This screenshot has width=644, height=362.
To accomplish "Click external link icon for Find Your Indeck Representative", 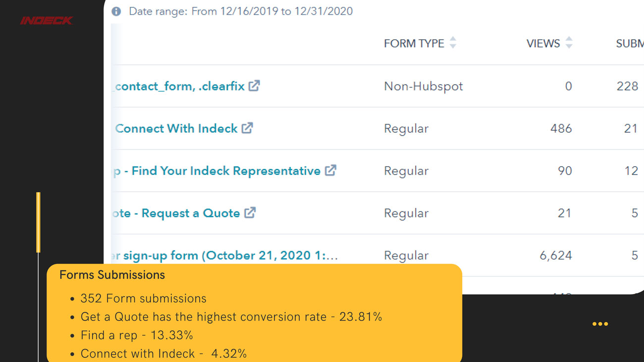I will [x=330, y=171].
